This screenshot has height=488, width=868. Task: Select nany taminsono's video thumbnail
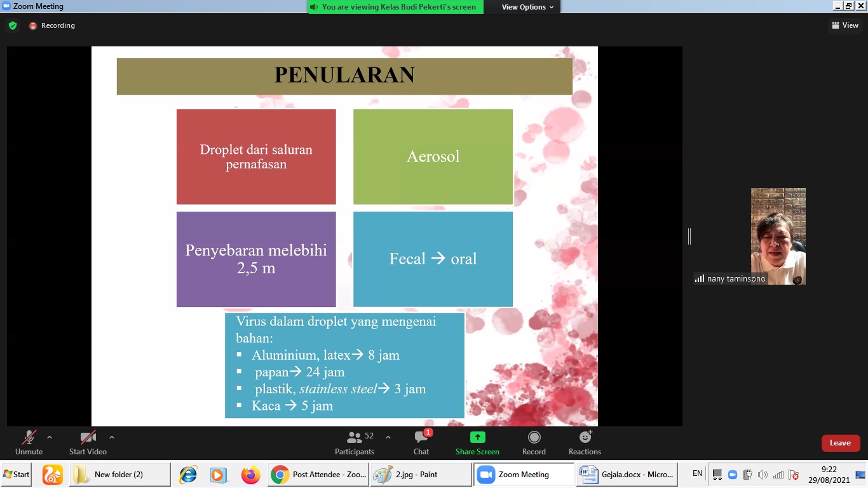[x=778, y=236]
